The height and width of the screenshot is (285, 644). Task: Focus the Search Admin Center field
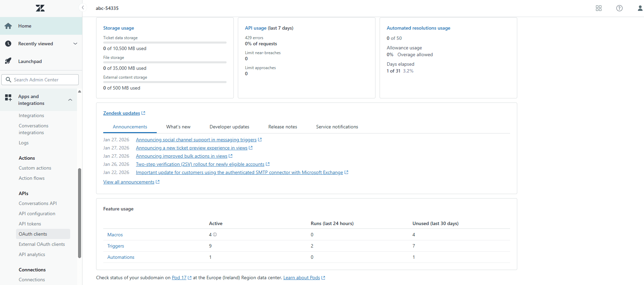pos(40,80)
